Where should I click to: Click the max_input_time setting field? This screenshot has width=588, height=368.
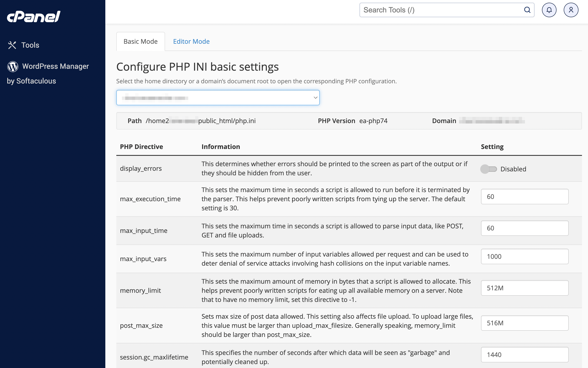(x=525, y=228)
